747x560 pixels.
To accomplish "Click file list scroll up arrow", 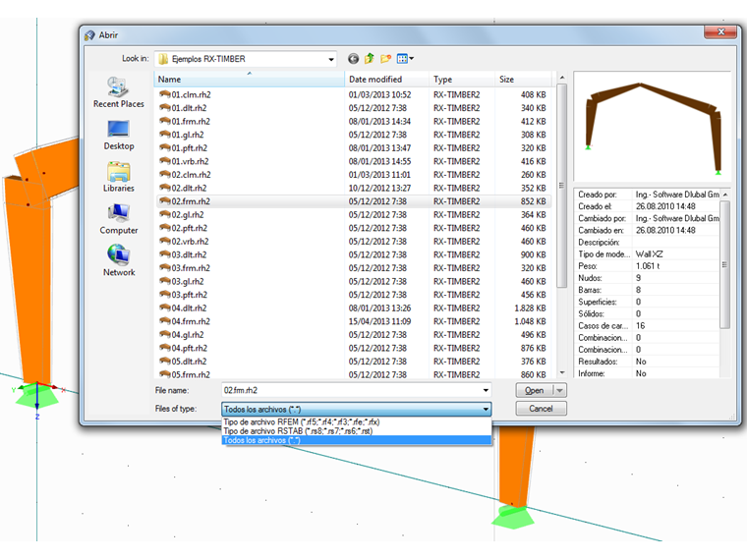I will coord(561,78).
